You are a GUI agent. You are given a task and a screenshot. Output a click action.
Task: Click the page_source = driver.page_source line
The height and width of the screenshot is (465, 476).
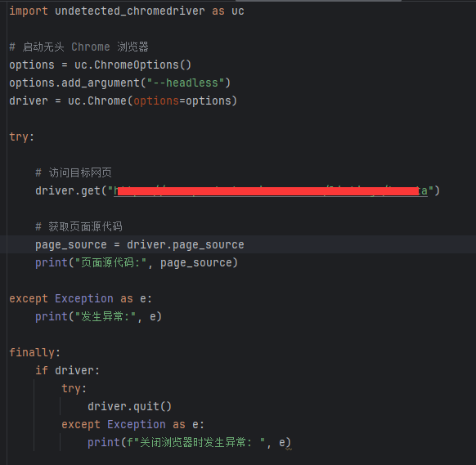coord(140,244)
